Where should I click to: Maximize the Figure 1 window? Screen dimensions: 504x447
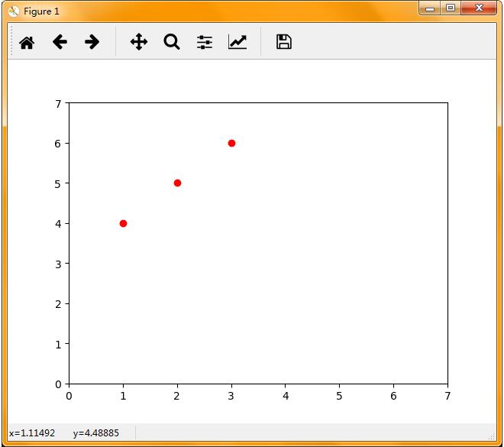tap(451, 8)
